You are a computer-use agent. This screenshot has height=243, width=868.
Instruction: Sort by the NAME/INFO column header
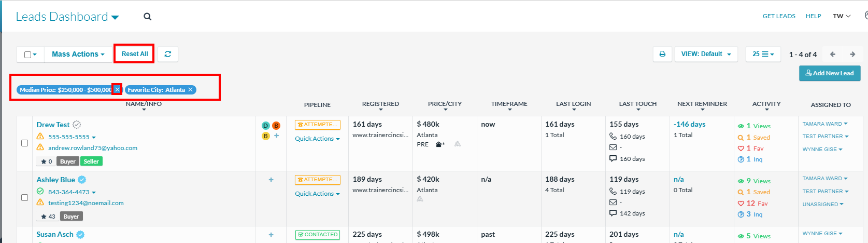pos(144,105)
